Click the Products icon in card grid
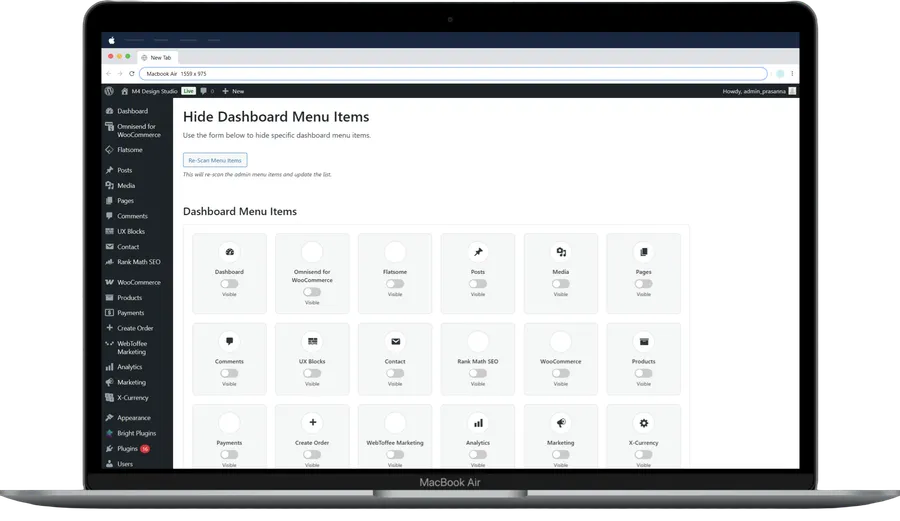This screenshot has height=521, width=900. click(643, 341)
